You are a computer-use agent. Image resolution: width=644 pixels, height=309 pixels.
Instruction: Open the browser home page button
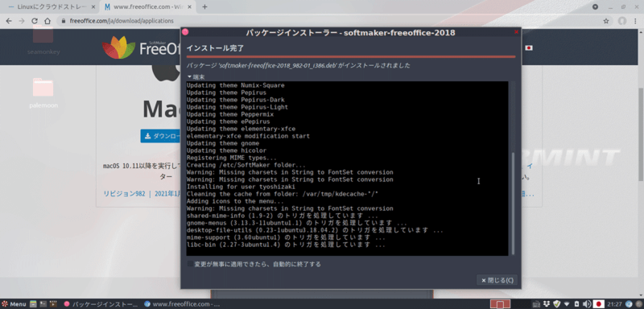pyautogui.click(x=47, y=21)
